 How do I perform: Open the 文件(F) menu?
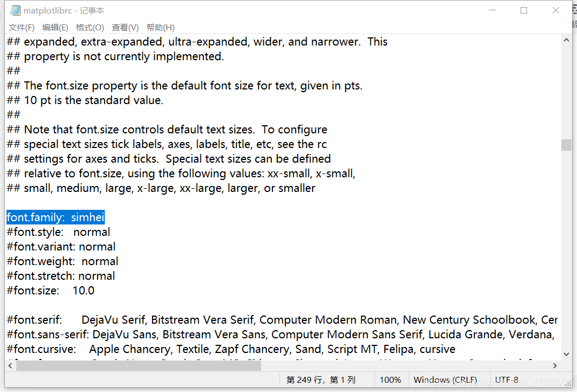pos(22,28)
